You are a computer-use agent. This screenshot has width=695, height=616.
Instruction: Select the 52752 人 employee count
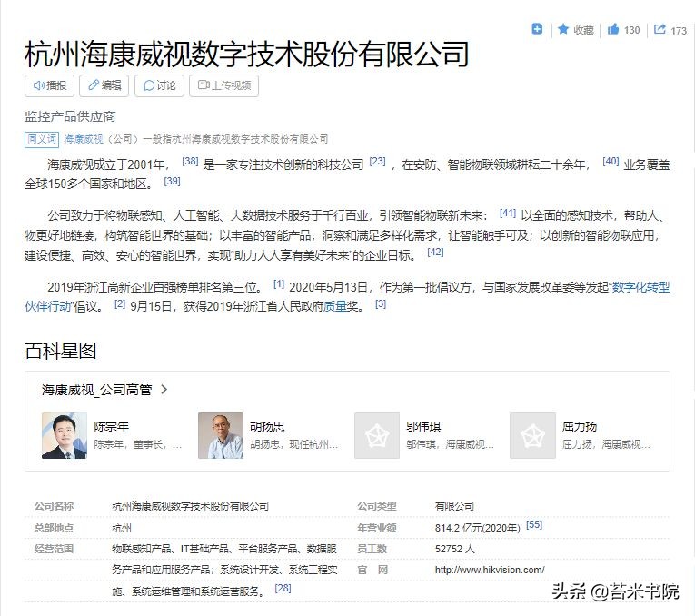click(x=455, y=549)
